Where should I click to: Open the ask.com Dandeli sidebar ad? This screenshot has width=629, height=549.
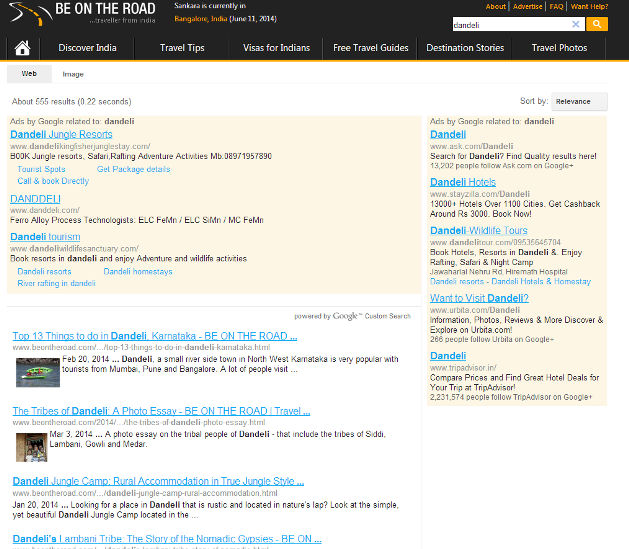point(448,134)
